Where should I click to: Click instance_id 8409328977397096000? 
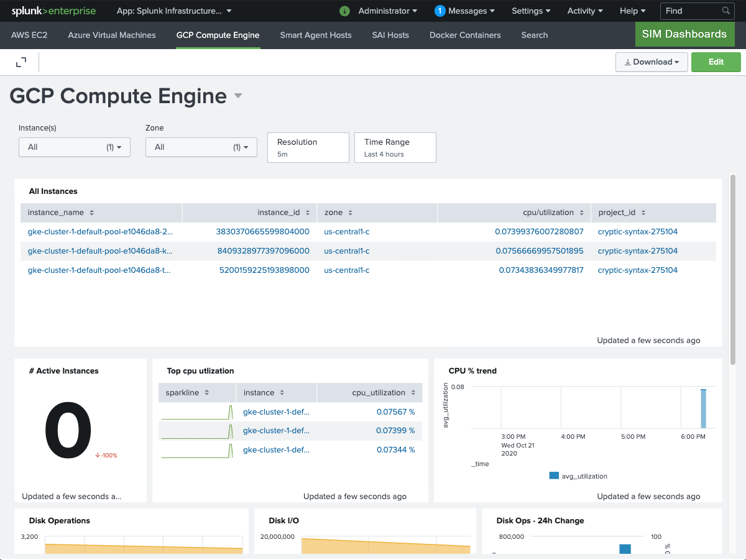coord(263,251)
